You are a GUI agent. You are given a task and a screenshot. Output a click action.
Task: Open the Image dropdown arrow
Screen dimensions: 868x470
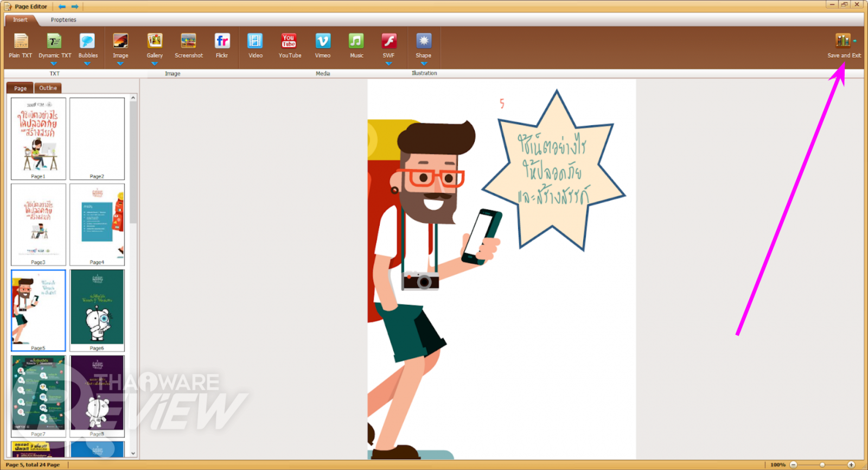[x=120, y=63]
